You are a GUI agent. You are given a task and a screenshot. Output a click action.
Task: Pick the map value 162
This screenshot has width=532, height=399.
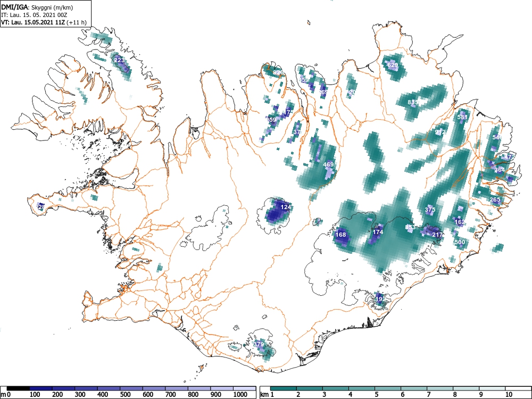click(x=460, y=222)
